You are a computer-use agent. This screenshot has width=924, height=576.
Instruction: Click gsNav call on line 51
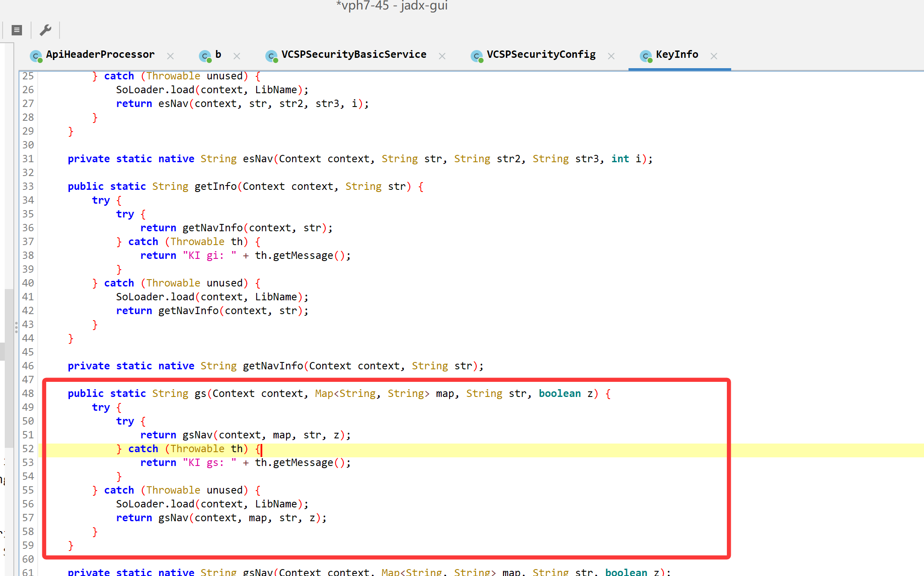198,435
